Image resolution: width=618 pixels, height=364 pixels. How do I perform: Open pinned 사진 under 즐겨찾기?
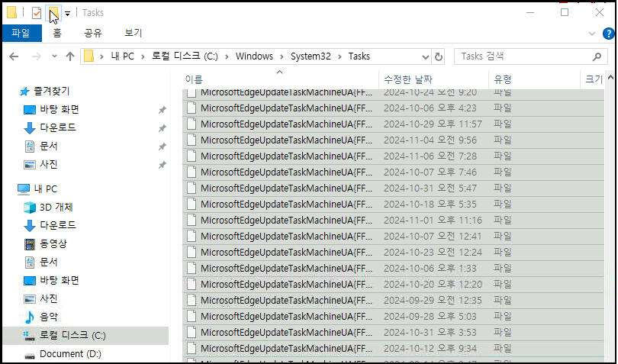pyautogui.click(x=49, y=165)
